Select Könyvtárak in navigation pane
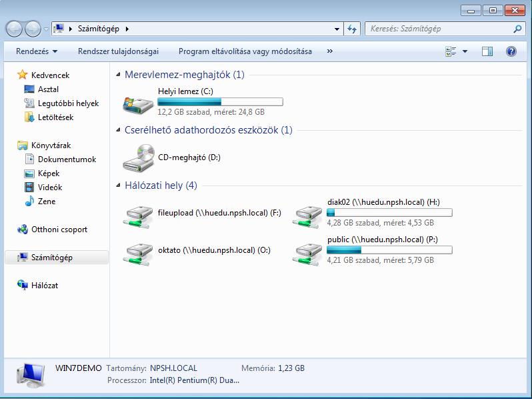532x399 pixels. coord(51,145)
